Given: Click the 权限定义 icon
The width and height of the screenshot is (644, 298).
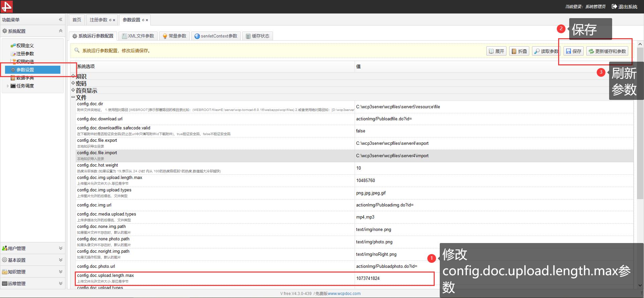Looking at the screenshot, I should point(13,46).
